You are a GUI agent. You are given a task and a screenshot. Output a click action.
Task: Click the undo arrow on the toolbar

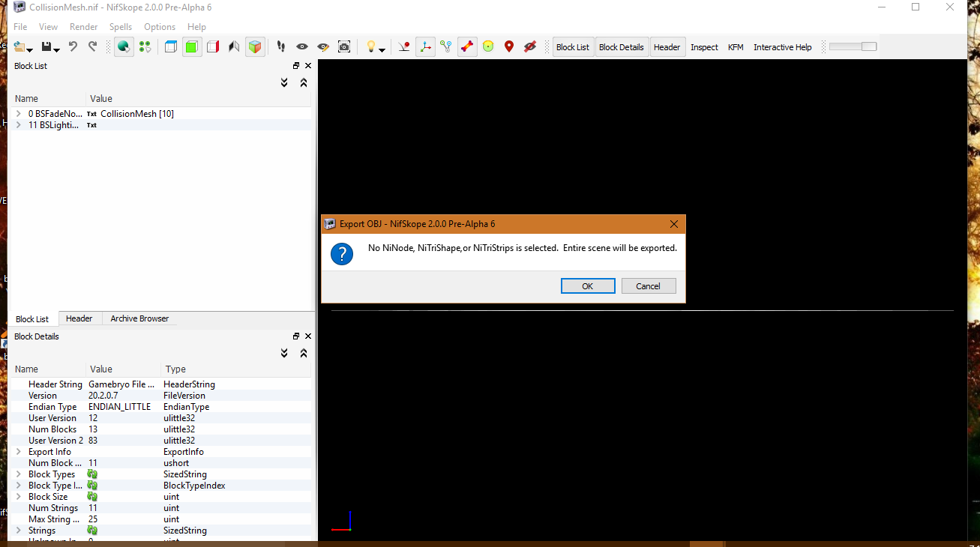[72, 46]
